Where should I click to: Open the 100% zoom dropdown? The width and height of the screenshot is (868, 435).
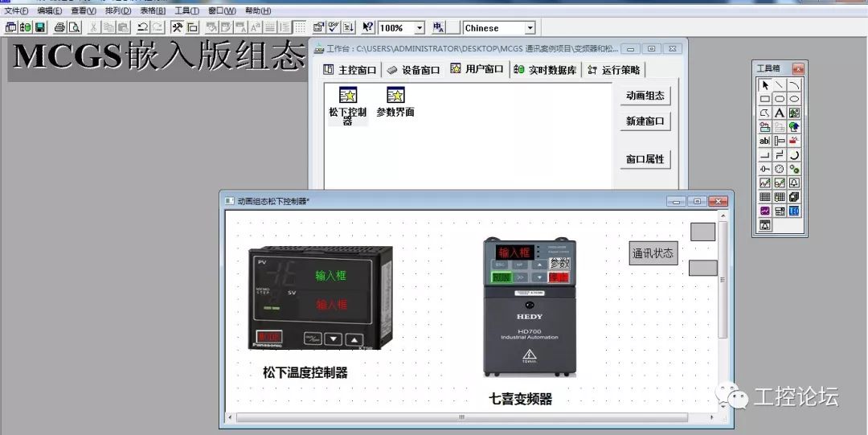click(x=420, y=27)
